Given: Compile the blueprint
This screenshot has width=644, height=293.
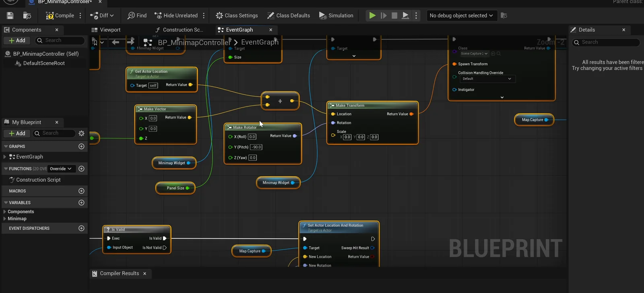Looking at the screenshot, I should [60, 16].
